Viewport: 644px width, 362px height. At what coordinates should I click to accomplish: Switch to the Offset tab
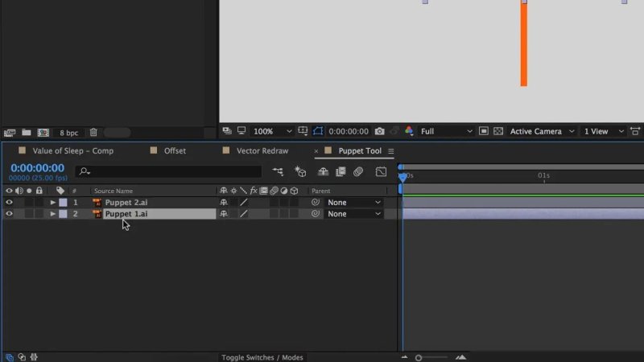point(175,150)
